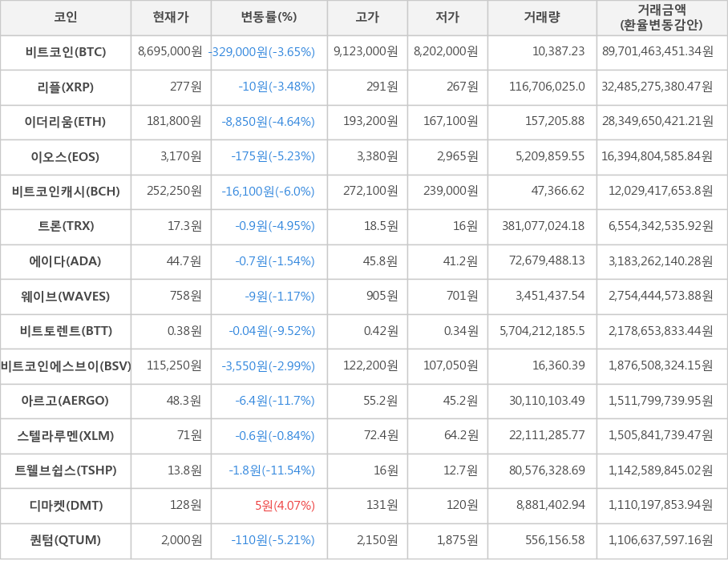This screenshot has width=728, height=561.
Task: Click the 이오스(EOS) coin name
Action: click(x=66, y=156)
